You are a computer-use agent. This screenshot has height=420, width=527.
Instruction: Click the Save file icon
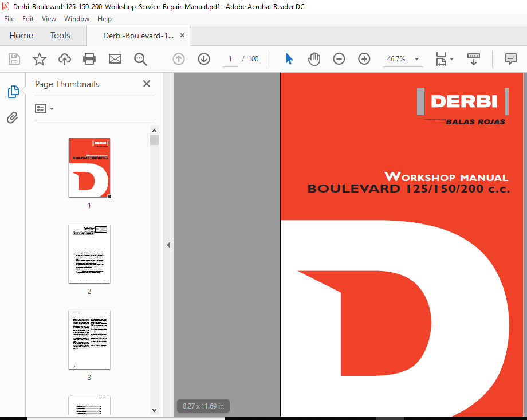pos(14,59)
